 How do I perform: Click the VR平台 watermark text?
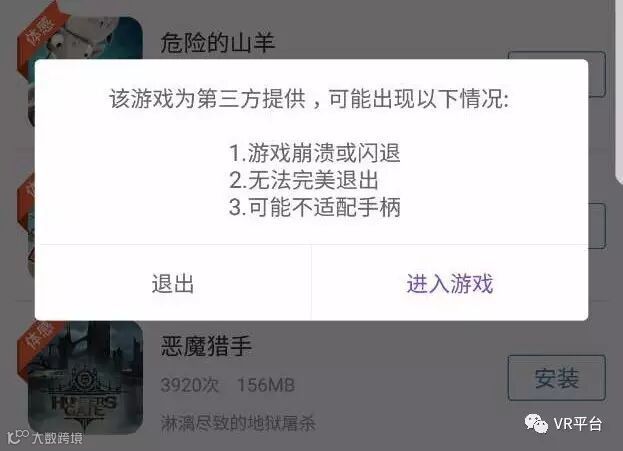[x=578, y=424]
